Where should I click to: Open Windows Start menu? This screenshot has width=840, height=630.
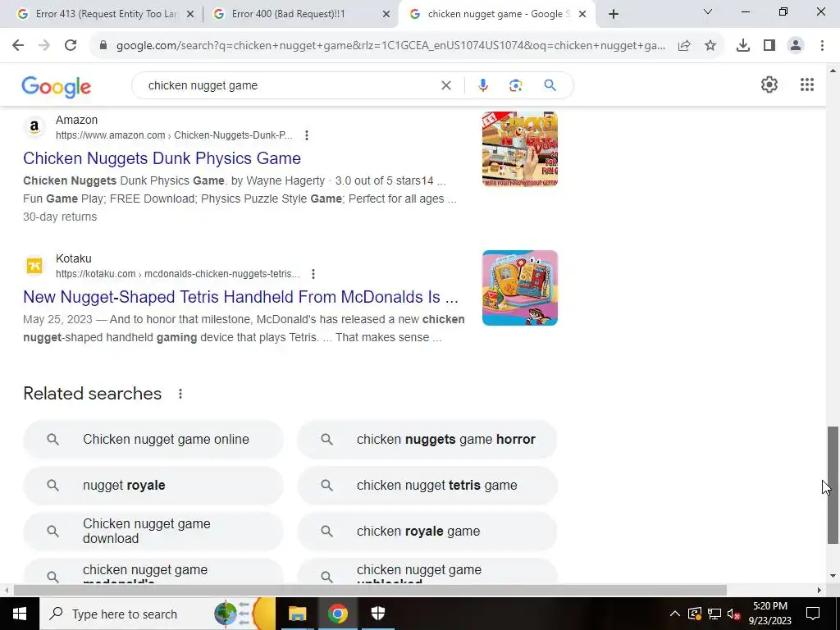(x=20, y=614)
